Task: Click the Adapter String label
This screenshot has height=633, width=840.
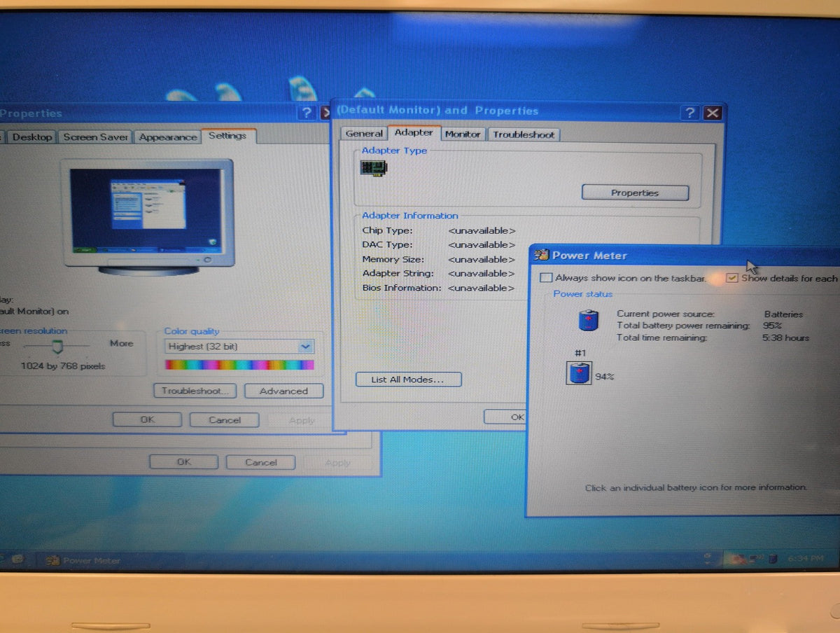Action: (x=398, y=273)
